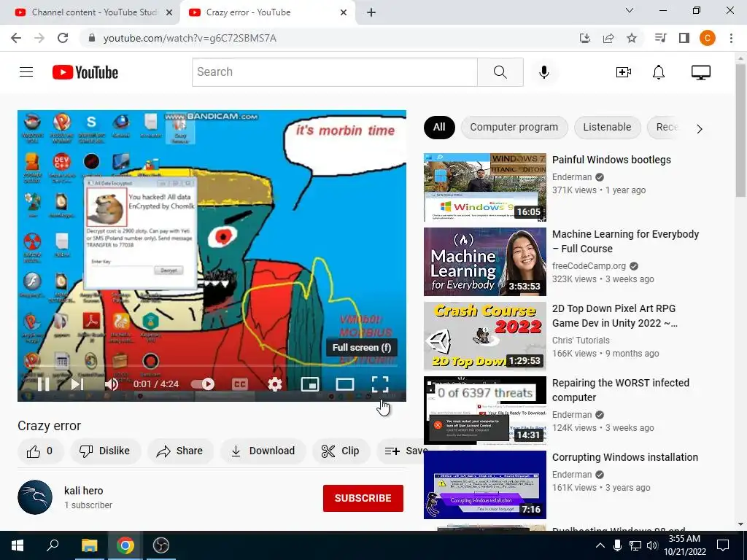The height and width of the screenshot is (560, 747).
Task: Click the search magnifier button
Action: click(x=500, y=72)
